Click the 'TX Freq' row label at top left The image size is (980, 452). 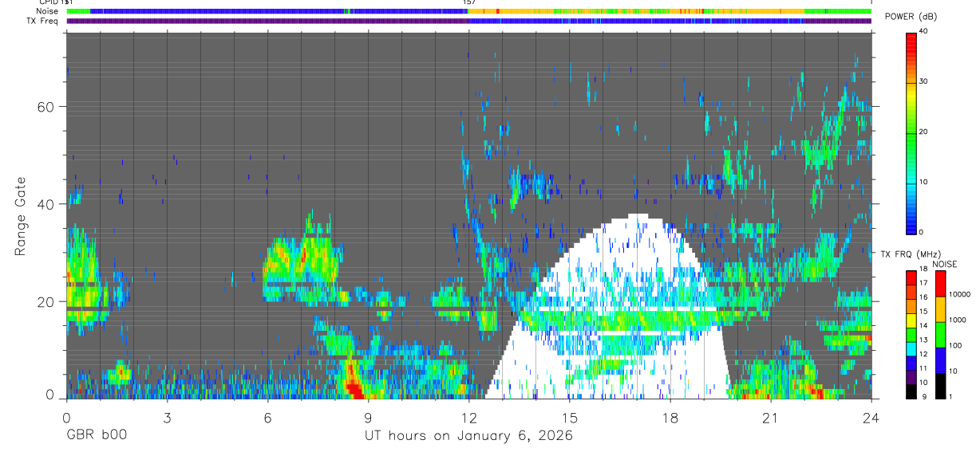pos(43,21)
